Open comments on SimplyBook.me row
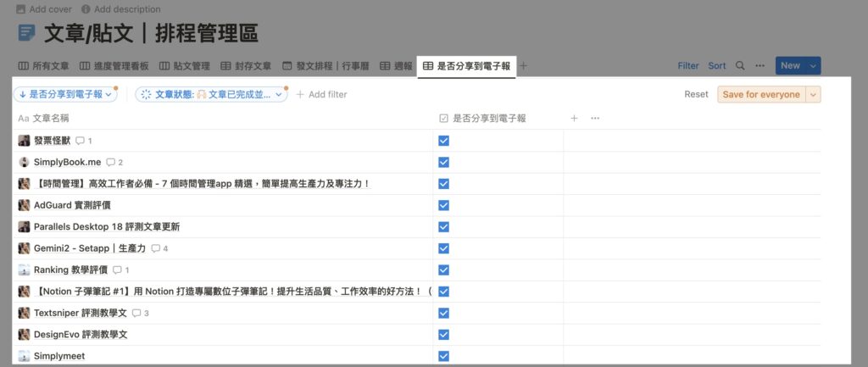 coord(114,162)
